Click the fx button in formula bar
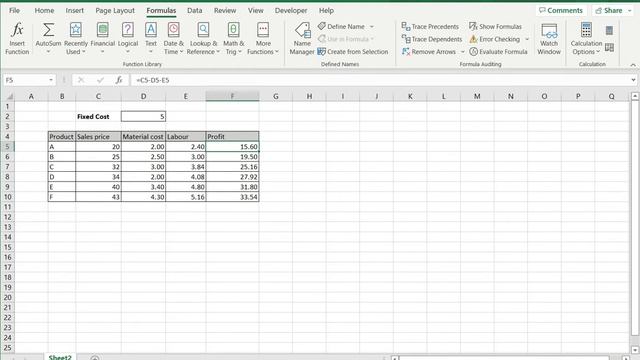 [x=119, y=80]
